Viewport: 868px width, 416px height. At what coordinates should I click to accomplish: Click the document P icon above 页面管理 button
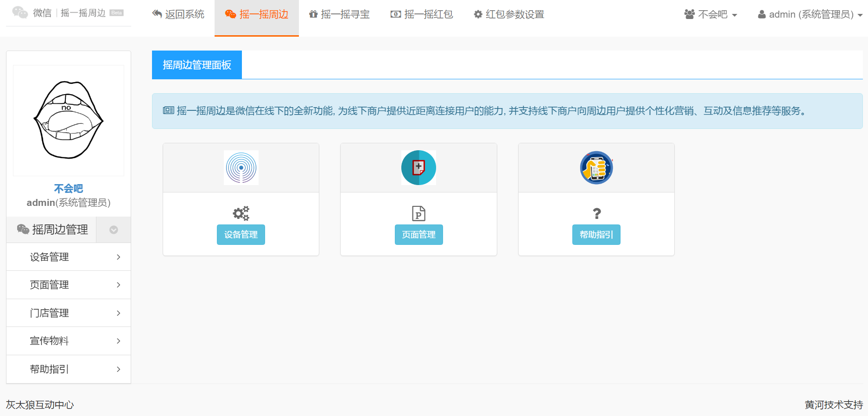coord(419,213)
